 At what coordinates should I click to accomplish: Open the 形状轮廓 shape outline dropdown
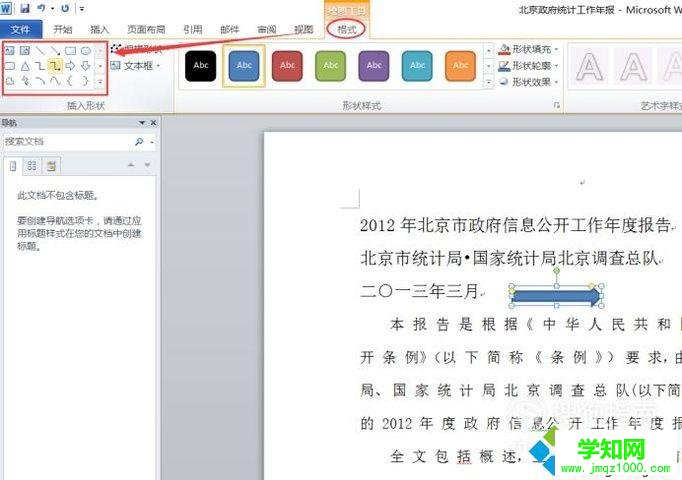557,66
